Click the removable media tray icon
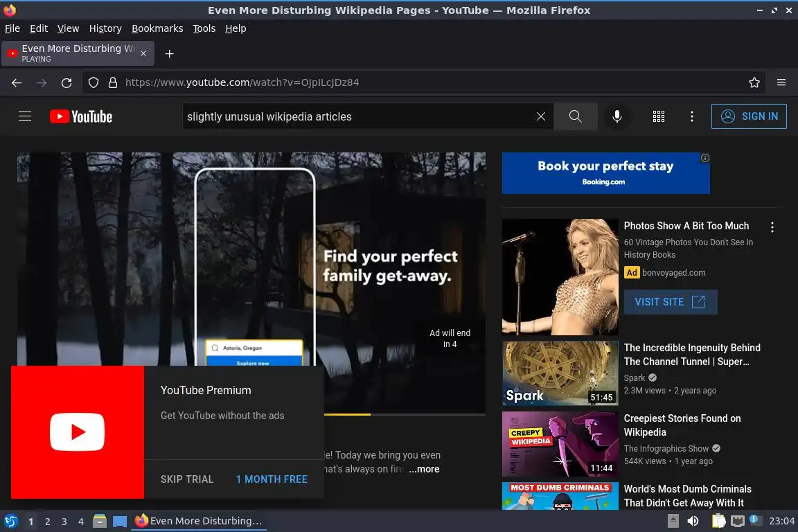This screenshot has height=532, width=798. [673, 521]
